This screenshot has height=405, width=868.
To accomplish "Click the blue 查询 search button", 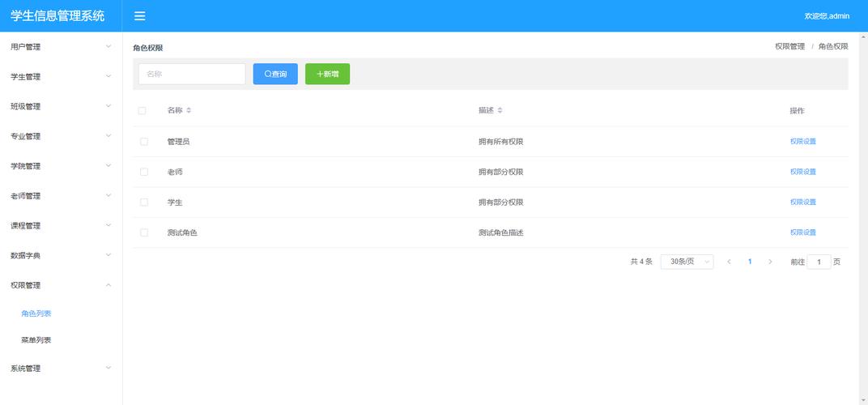I will pyautogui.click(x=275, y=74).
